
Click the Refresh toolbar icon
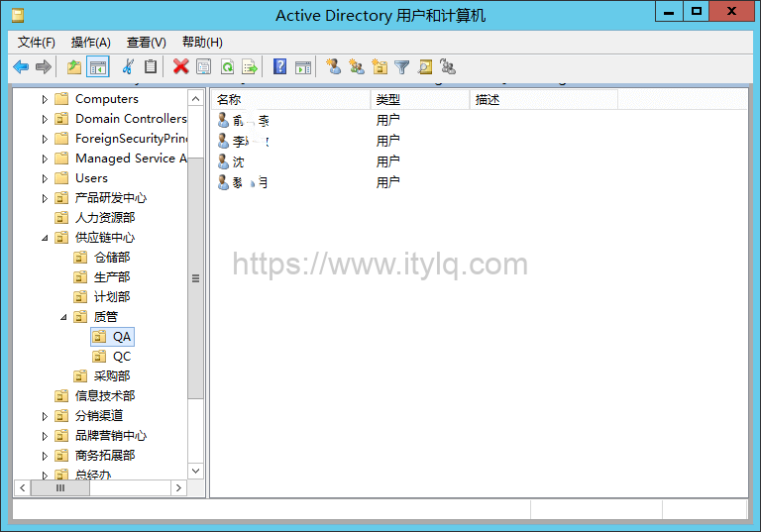click(227, 66)
